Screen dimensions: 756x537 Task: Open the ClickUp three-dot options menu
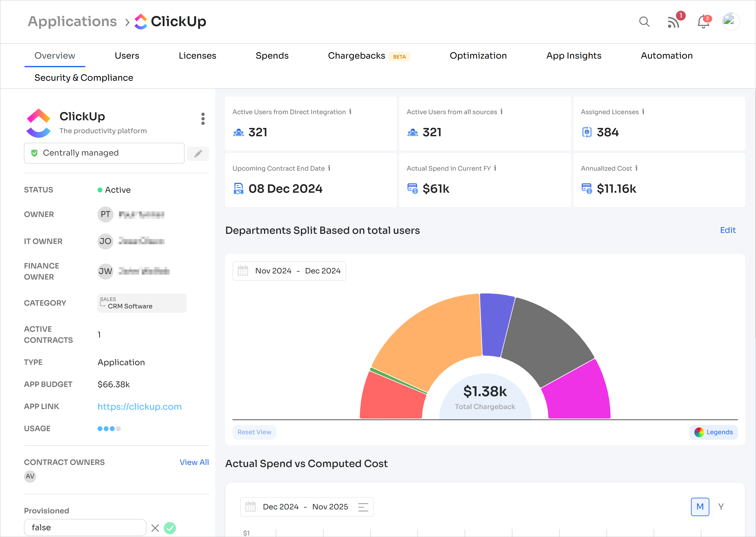[203, 119]
